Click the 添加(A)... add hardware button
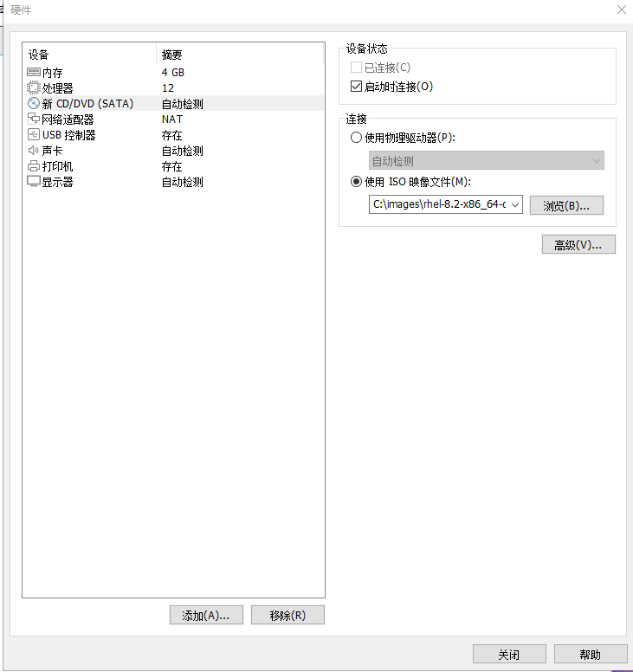633x672 pixels. (x=206, y=616)
